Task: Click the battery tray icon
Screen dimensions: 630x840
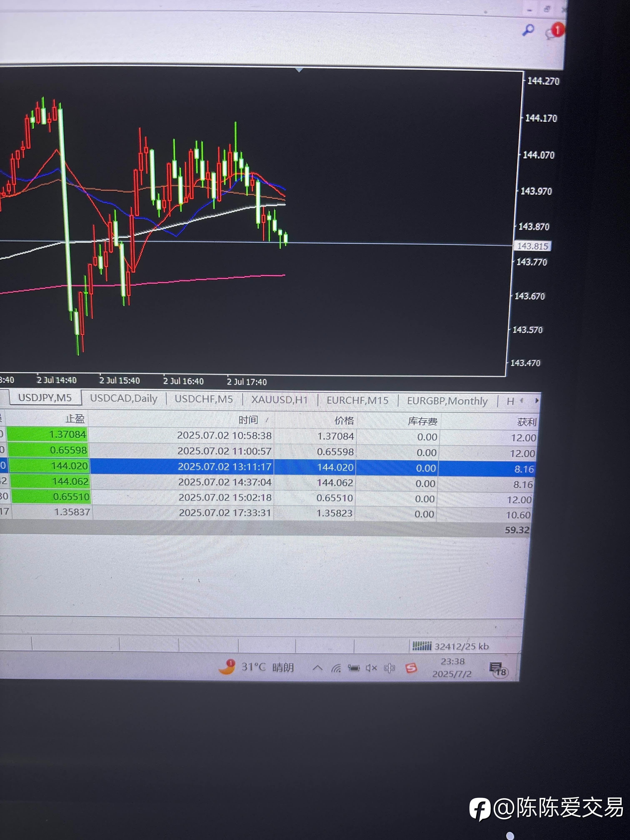Action: (x=354, y=668)
